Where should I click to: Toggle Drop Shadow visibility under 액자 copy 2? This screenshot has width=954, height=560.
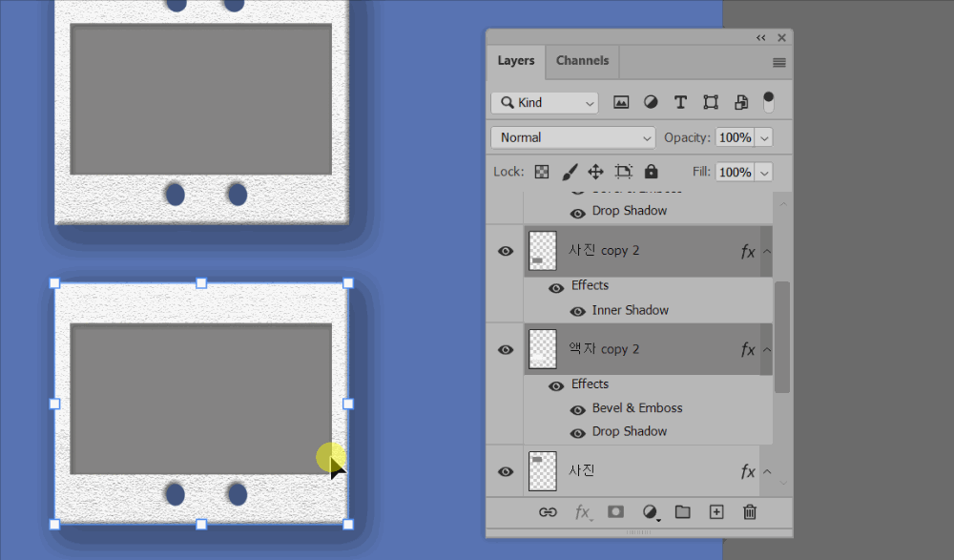coord(577,433)
